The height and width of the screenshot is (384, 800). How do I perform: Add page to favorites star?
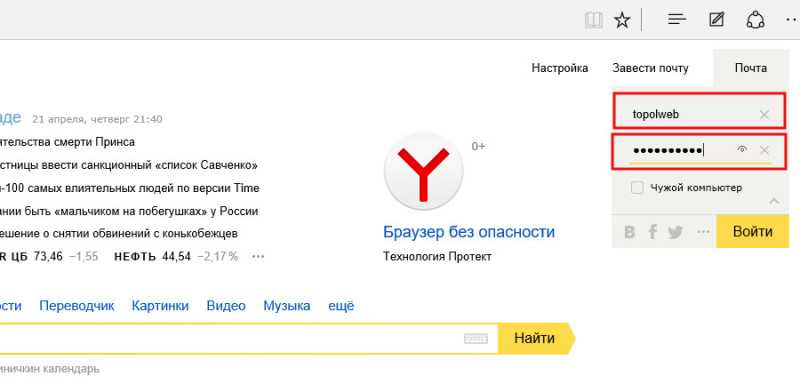tap(622, 20)
